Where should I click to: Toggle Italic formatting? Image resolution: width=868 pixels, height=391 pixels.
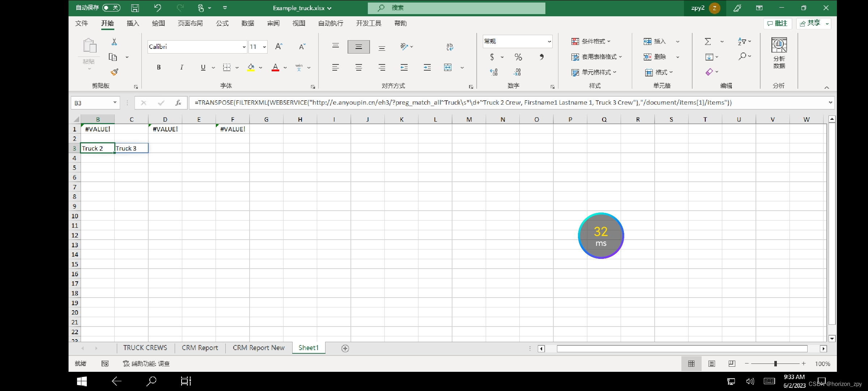click(x=182, y=67)
